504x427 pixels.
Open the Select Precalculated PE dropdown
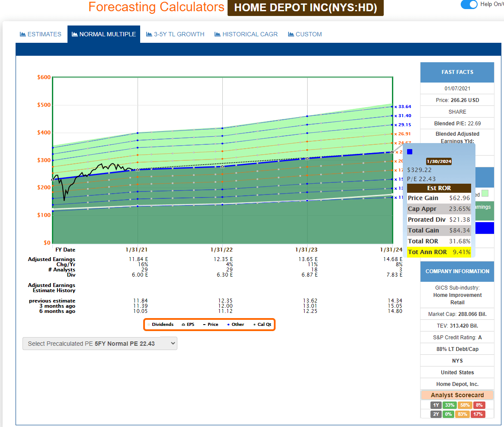tap(100, 343)
